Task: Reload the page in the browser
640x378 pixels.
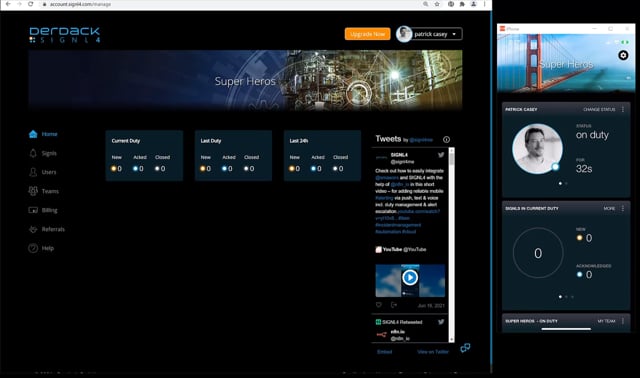Action: (x=31, y=4)
